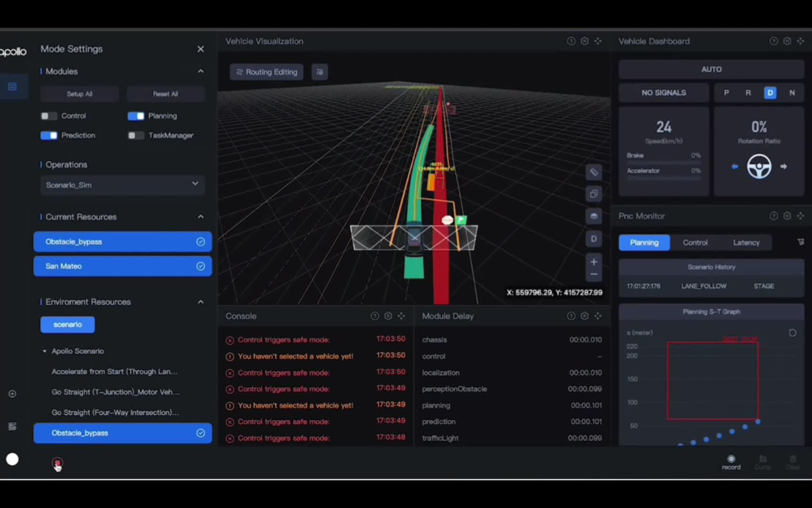Image resolution: width=812 pixels, height=508 pixels.
Task: Select the scenario resources tab
Action: point(68,325)
